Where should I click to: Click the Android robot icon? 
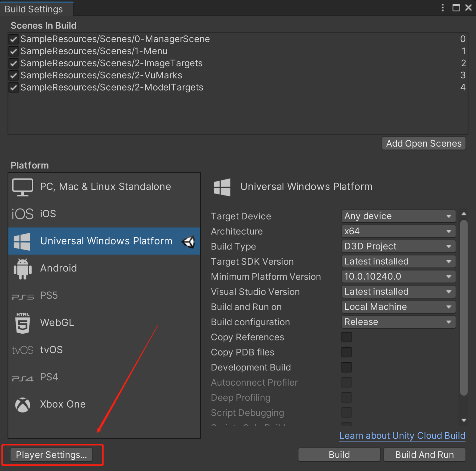23,269
